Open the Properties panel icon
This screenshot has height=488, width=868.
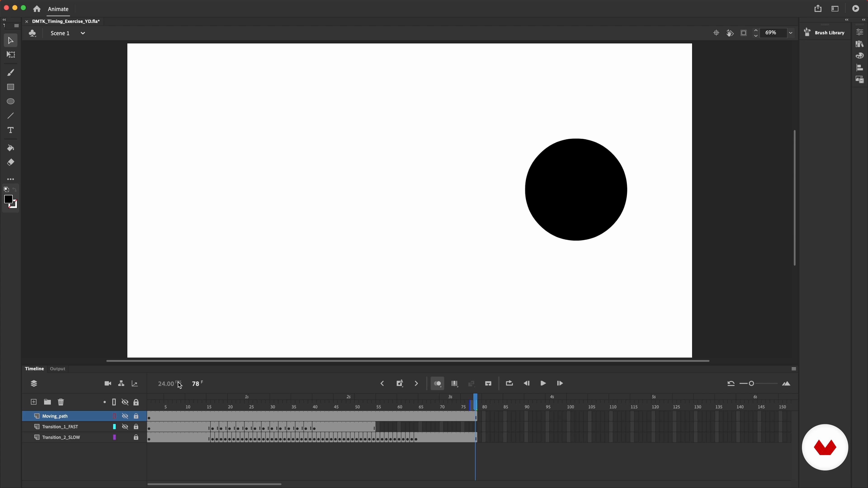pos(860,32)
